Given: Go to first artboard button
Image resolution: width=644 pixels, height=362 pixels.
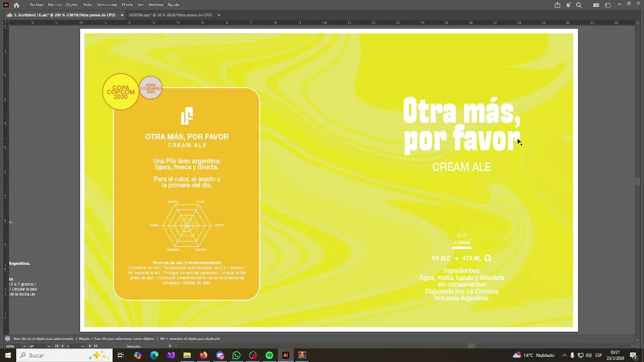Looking at the screenshot, I should tap(56, 346).
